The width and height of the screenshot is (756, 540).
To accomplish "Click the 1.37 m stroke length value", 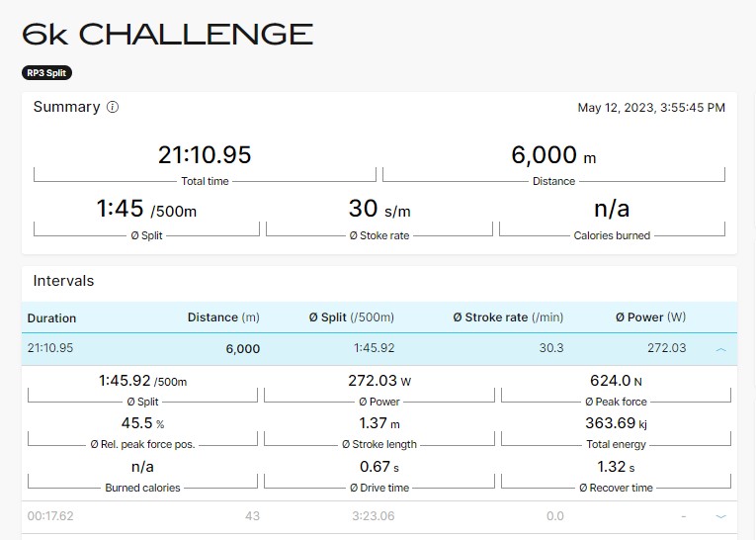I will click(379, 423).
